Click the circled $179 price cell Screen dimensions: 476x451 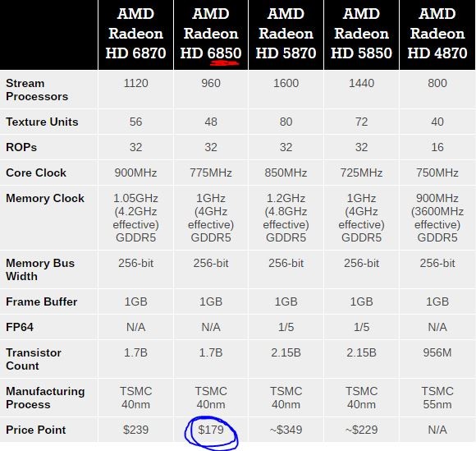(211, 430)
